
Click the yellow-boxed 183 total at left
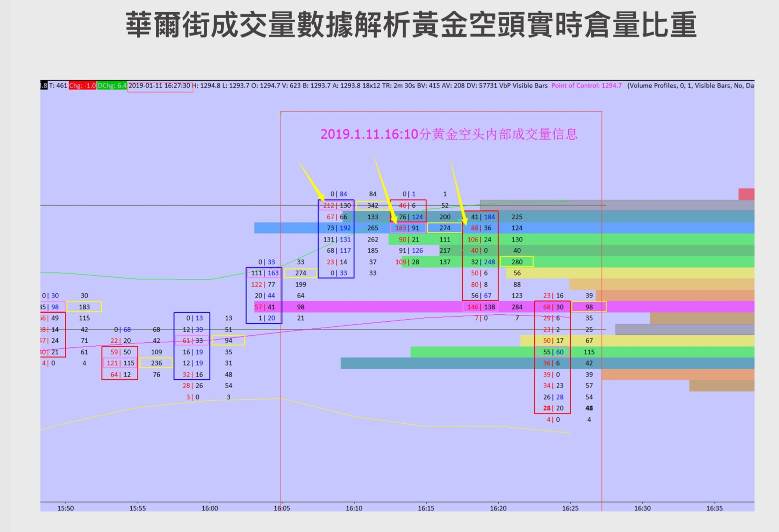point(84,307)
